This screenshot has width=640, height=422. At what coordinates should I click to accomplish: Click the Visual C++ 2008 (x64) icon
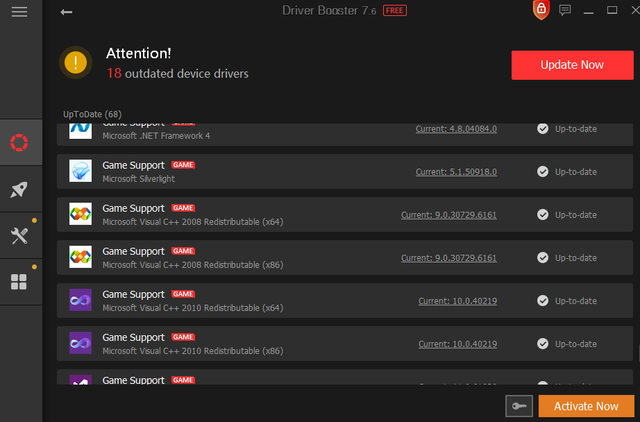(80, 214)
